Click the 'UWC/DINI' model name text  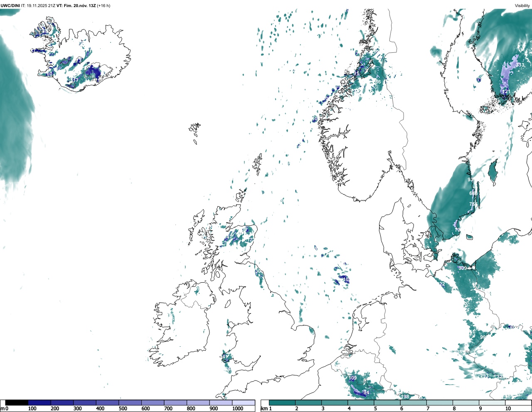(x=10, y=6)
